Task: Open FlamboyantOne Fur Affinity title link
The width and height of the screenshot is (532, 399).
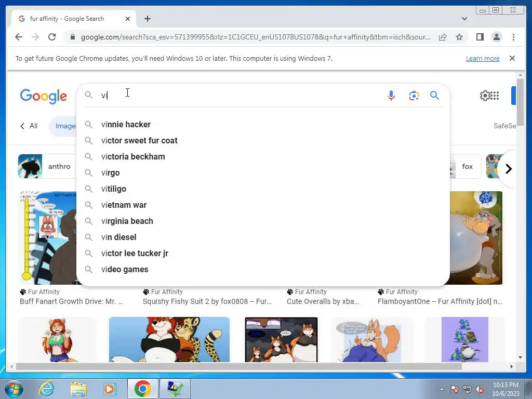Action: (440, 301)
